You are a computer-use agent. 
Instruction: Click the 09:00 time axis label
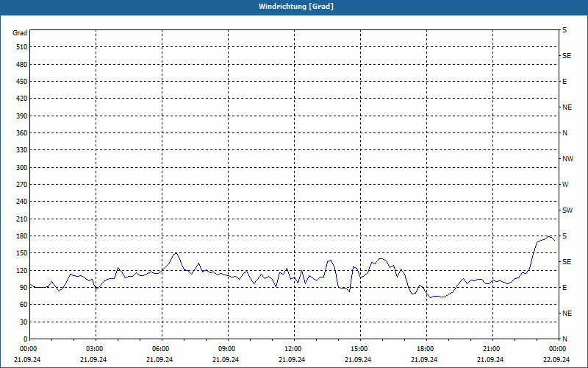pyautogui.click(x=228, y=349)
